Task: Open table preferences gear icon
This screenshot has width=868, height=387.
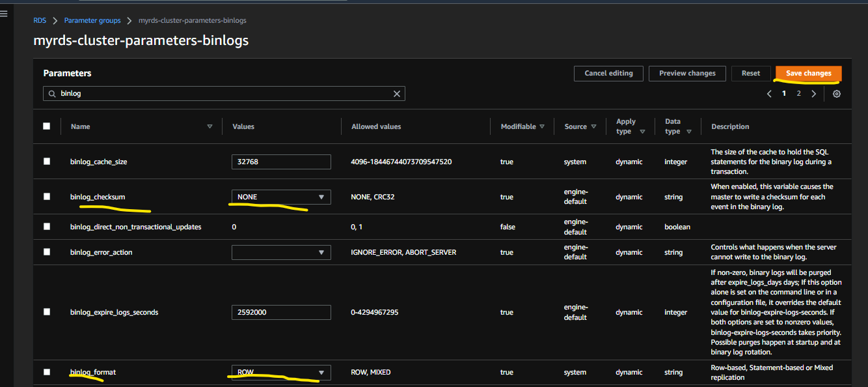Action: [837, 94]
